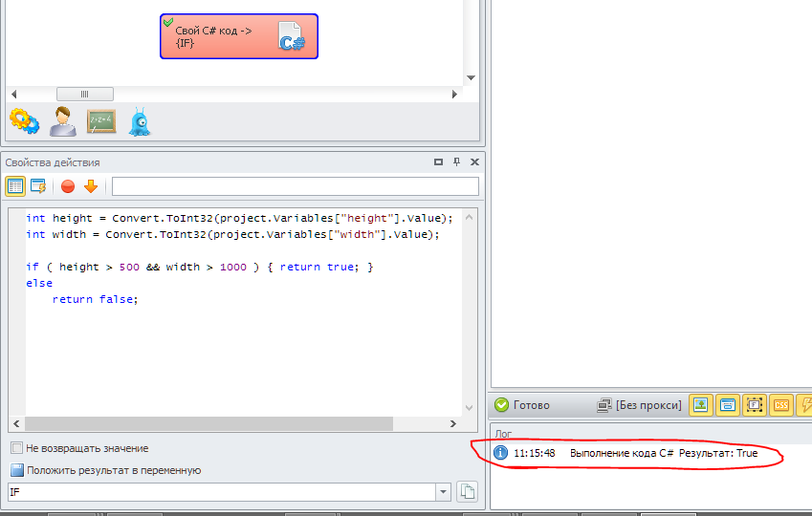
Task: Click the 'int width' code line
Action: (x=232, y=234)
